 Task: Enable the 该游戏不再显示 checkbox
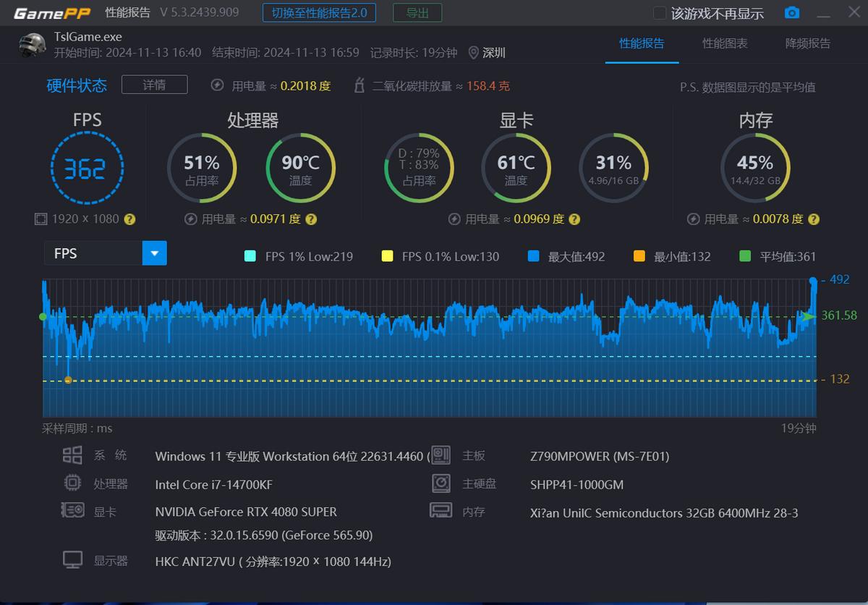[659, 13]
